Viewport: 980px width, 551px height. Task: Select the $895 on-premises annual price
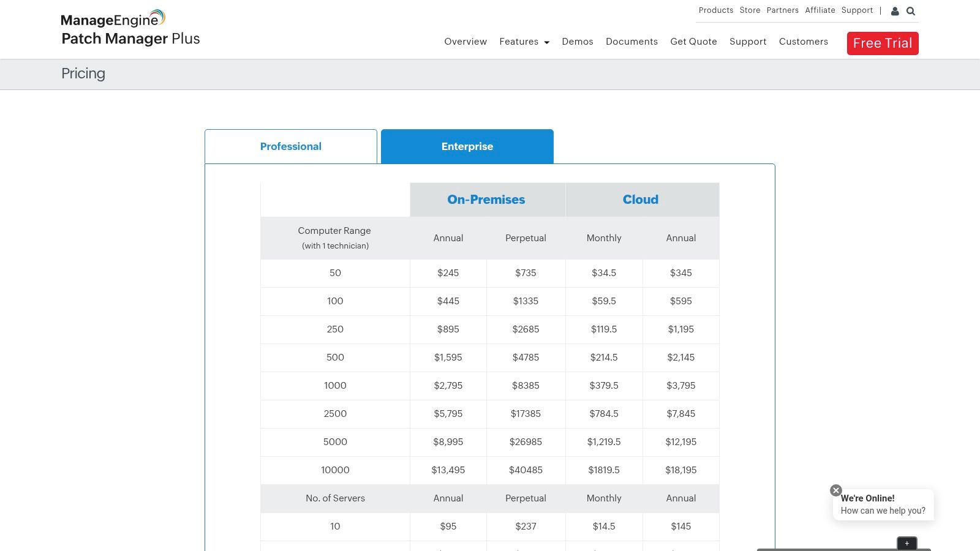pyautogui.click(x=448, y=329)
